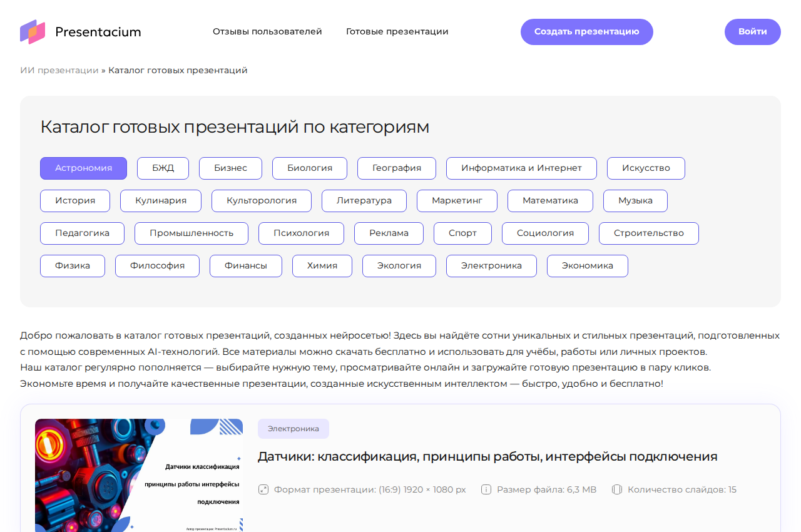This screenshot has width=801, height=532.
Task: Click Создать презентацию button
Action: point(587,32)
